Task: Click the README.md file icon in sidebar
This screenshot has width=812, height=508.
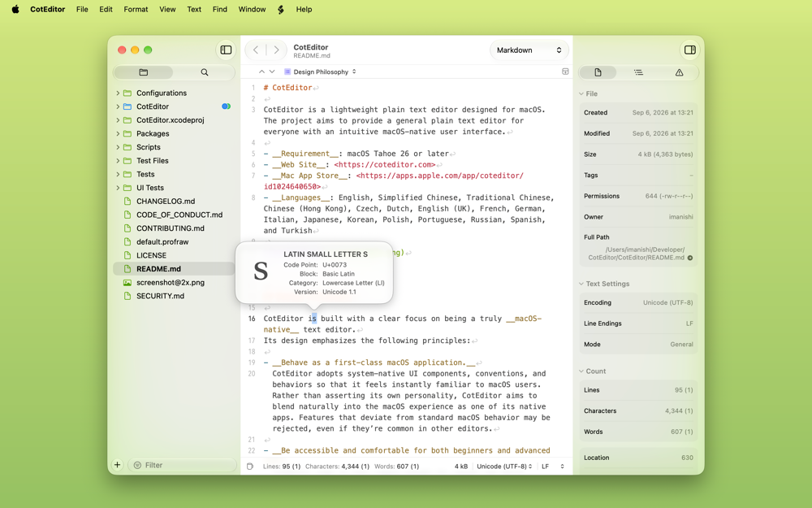Action: coord(127,269)
